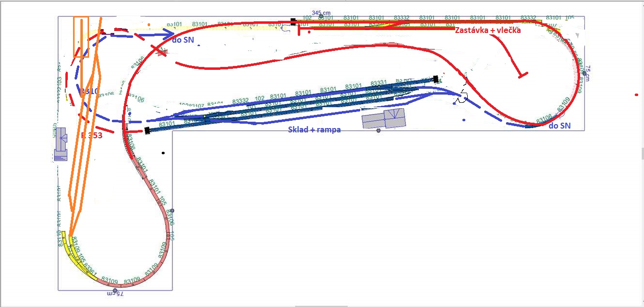
Task: Click the vertical scrollbar thumb on right
Action: [x=642, y=154]
